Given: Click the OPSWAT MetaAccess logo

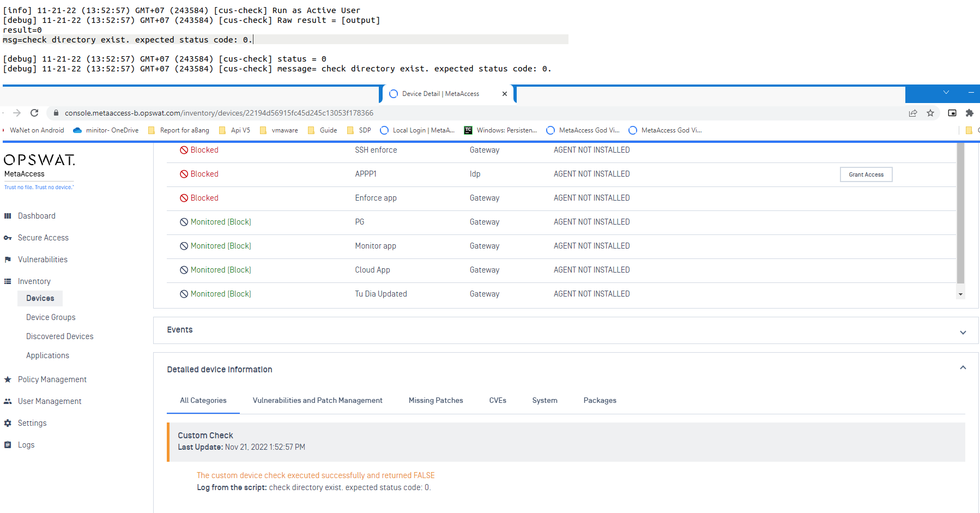Looking at the screenshot, I should (x=39, y=171).
